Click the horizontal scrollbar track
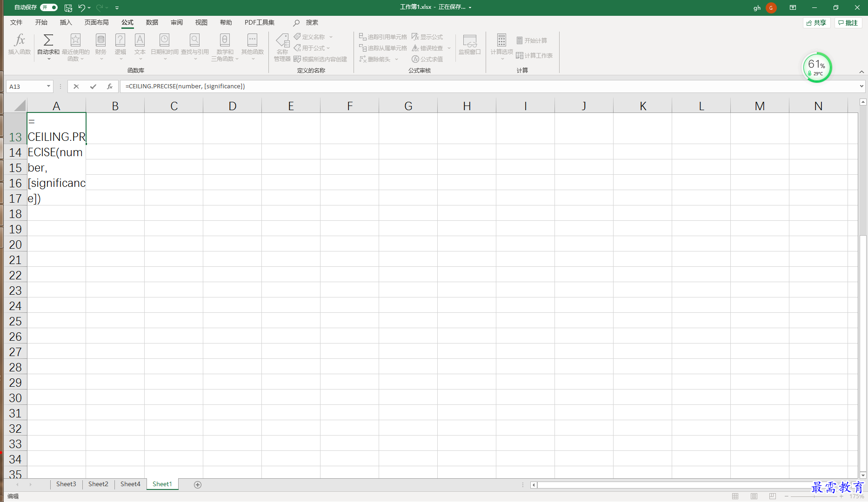 pos(674,485)
